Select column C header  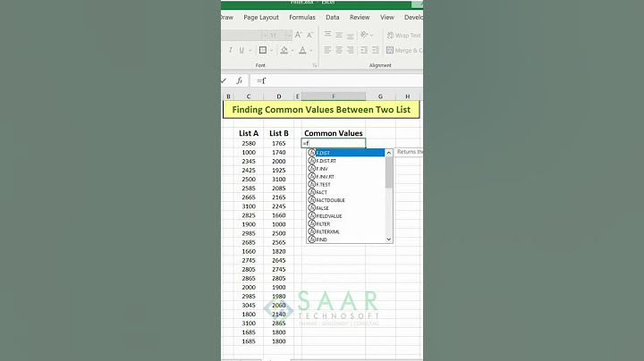point(249,97)
